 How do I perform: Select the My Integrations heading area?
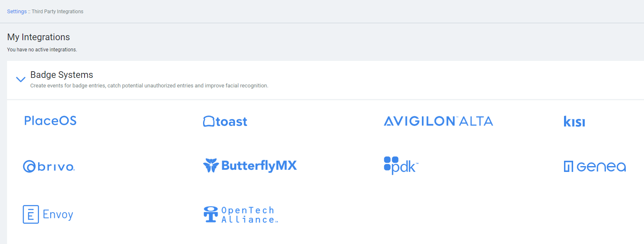[38, 37]
